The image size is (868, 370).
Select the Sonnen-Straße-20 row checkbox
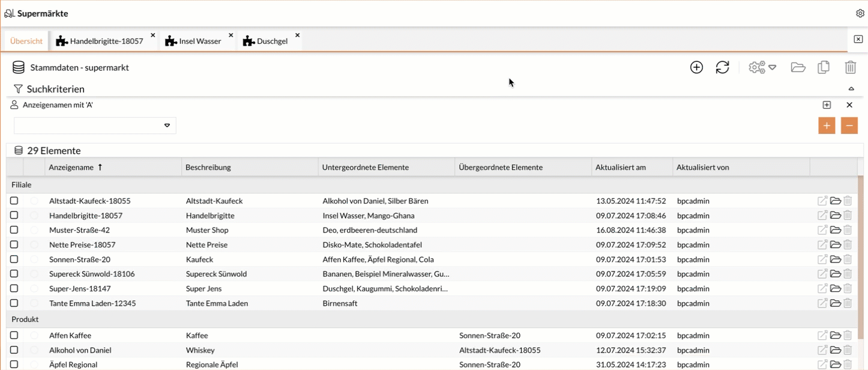[14, 259]
